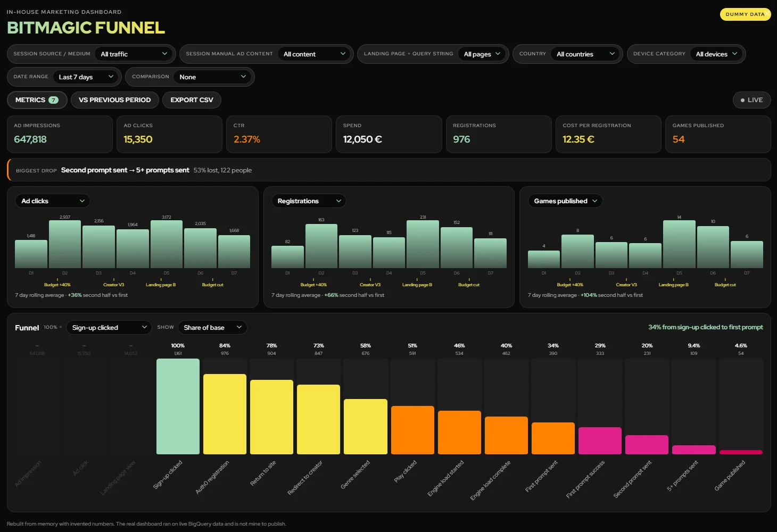Click the Game published funnel bar at 4.6%
This screenshot has width=777, height=532.
click(741, 452)
